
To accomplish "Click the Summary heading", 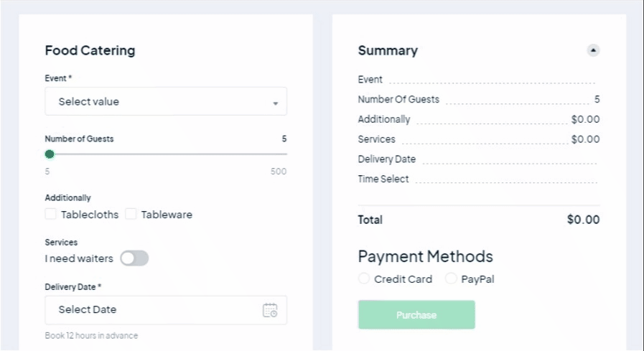I will 388,51.
